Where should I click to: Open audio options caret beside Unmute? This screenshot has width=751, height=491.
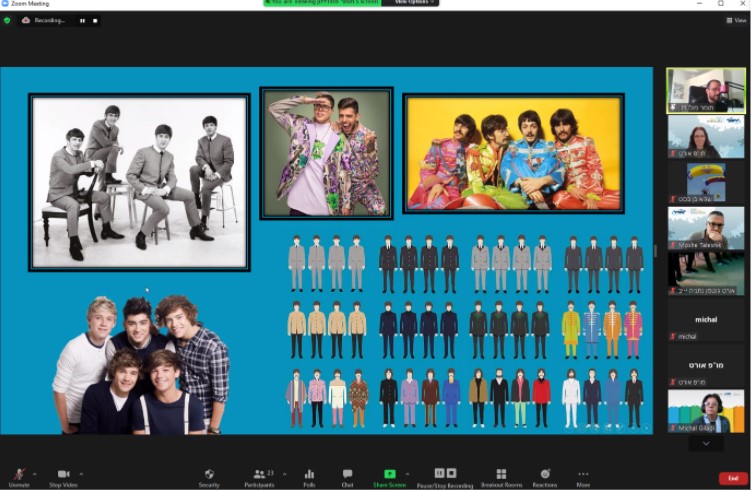pos(34,474)
